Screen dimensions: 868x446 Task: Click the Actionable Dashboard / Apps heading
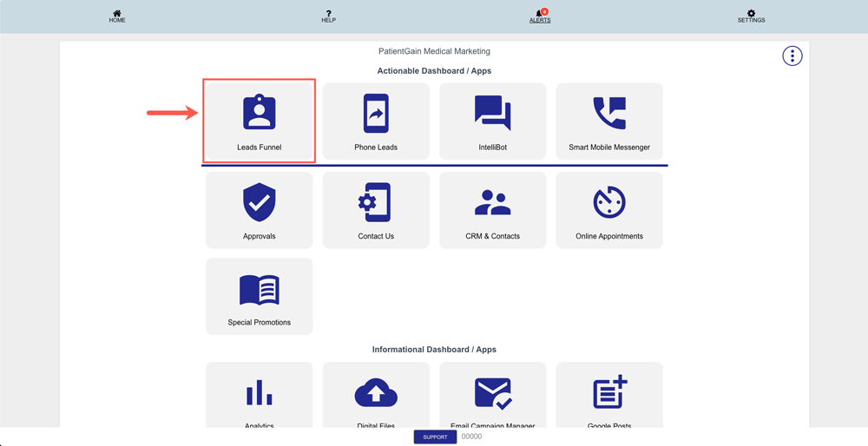coord(434,71)
